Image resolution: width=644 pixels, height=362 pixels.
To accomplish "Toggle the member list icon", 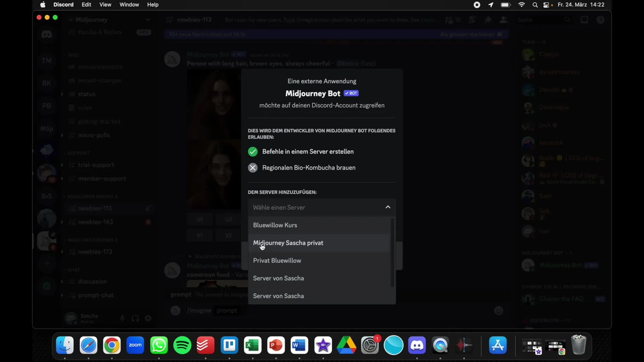I will tap(504, 20).
